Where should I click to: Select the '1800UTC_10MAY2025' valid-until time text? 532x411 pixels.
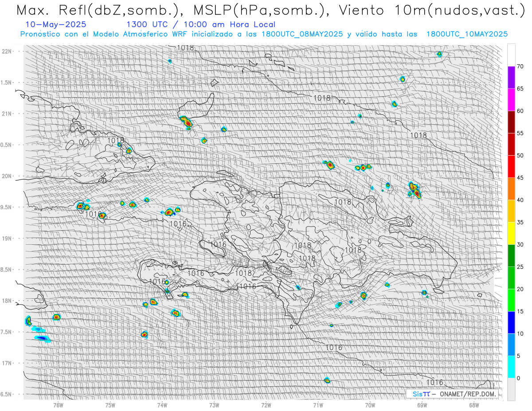pyautogui.click(x=467, y=34)
